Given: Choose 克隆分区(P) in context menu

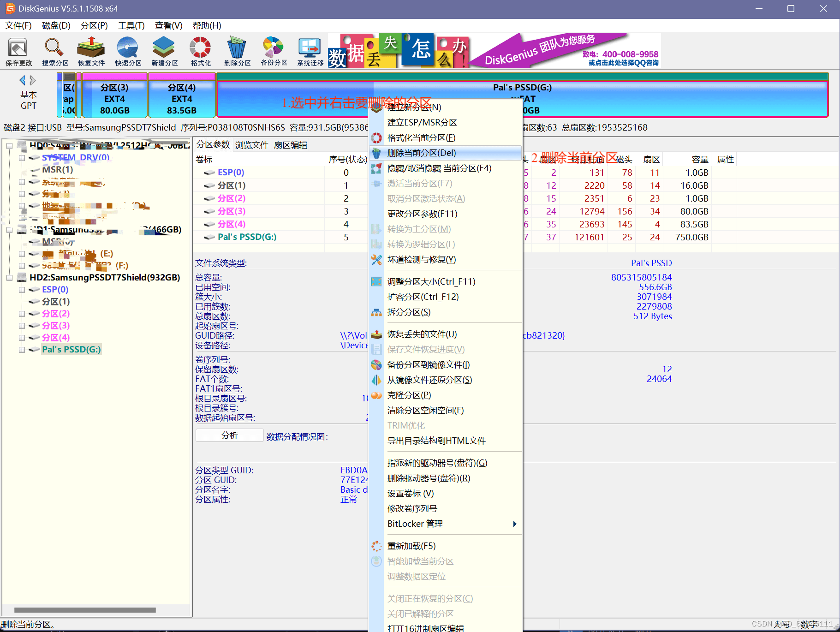Looking at the screenshot, I should (446, 395).
